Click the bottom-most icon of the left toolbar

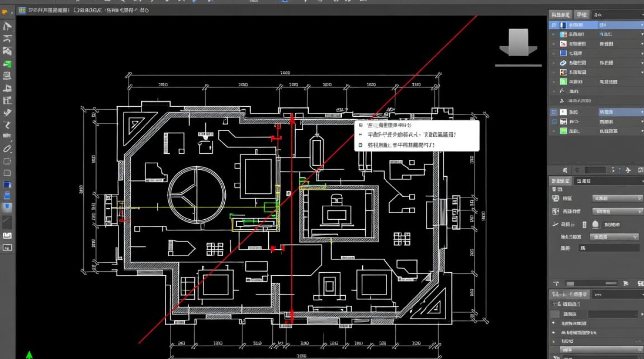7,247
